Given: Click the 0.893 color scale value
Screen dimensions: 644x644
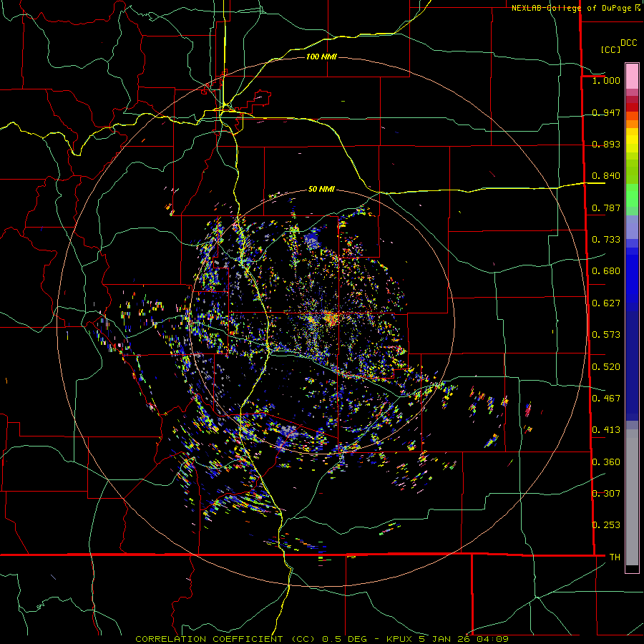Looking at the screenshot, I should coord(606,144).
